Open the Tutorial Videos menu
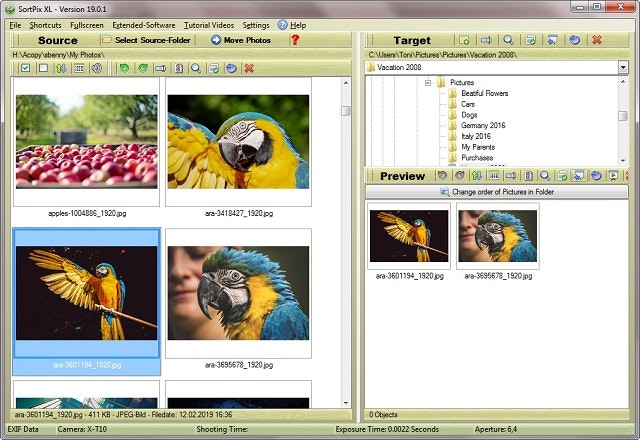 click(x=209, y=25)
